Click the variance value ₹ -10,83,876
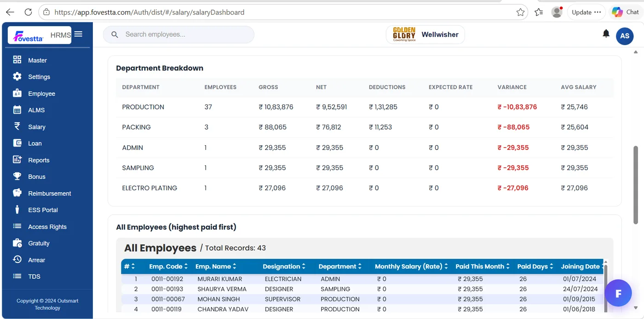Viewport: 644px width, 319px height. point(517,107)
